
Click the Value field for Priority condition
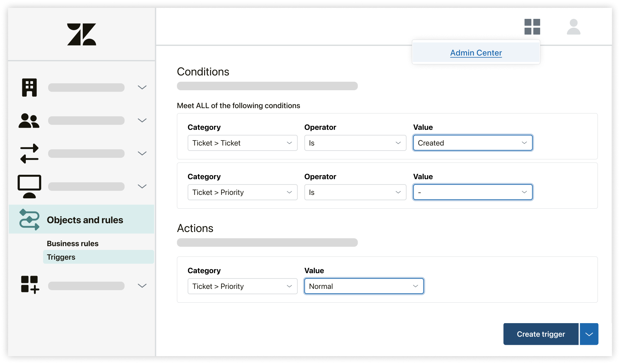coord(472,192)
